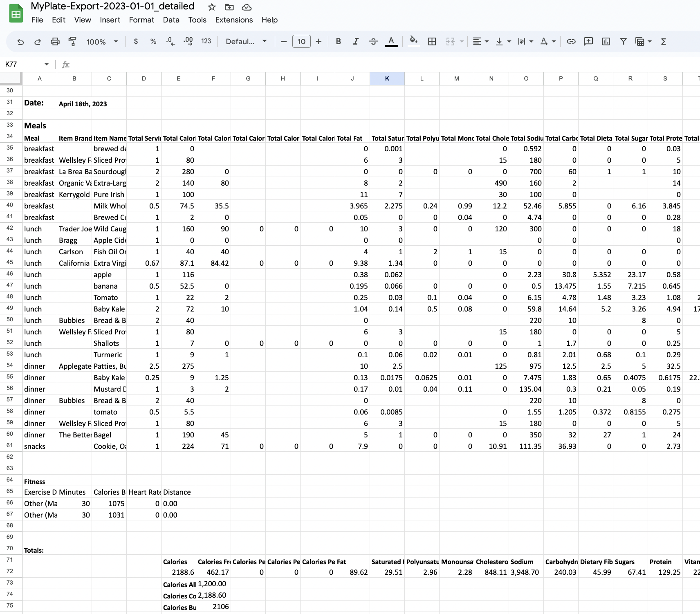Screen dimensions: 700x614
Task: Open font family Default dropdown
Action: tap(246, 41)
